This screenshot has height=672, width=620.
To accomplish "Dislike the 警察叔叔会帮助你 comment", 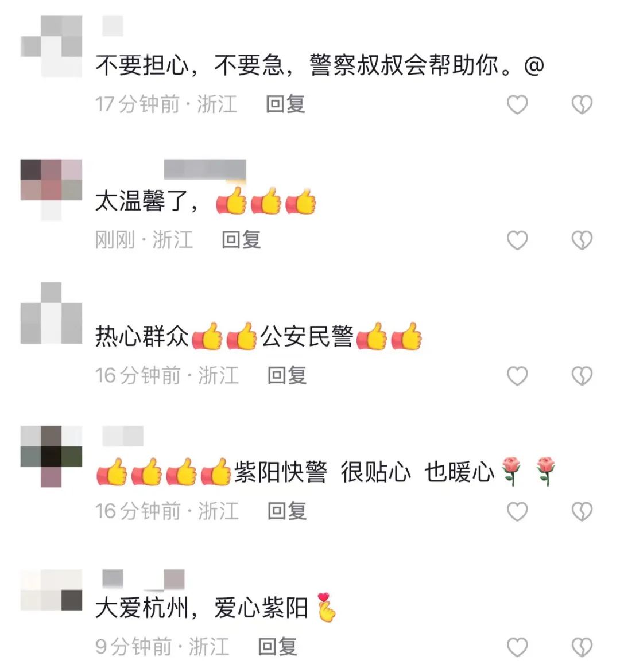I will 582,104.
